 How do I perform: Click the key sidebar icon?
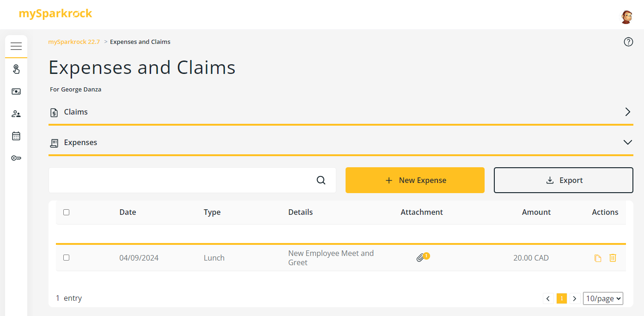point(16,158)
